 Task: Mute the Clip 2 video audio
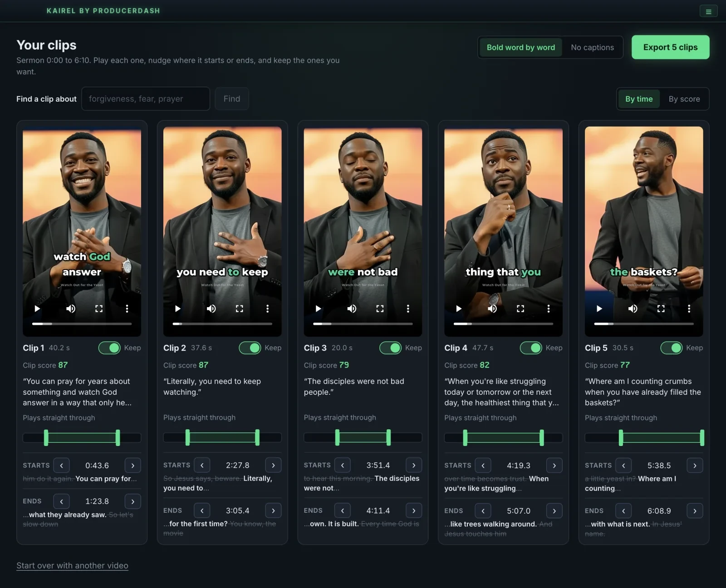coord(211,309)
